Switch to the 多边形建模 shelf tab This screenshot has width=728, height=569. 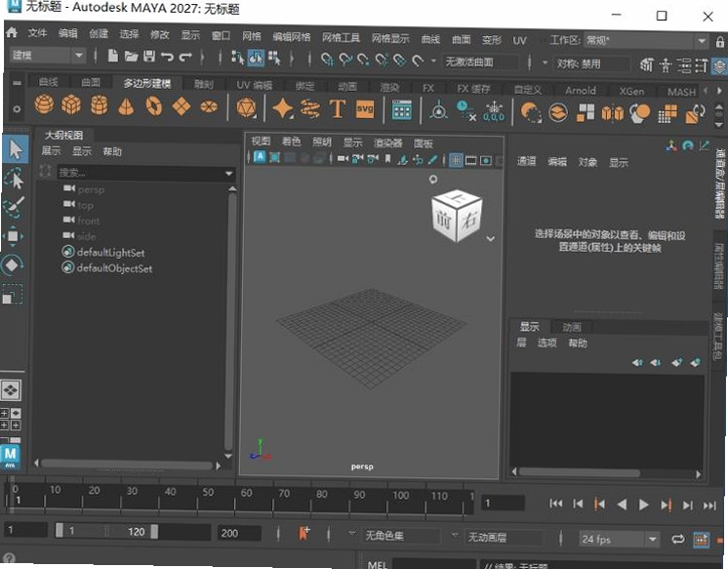coord(147,83)
